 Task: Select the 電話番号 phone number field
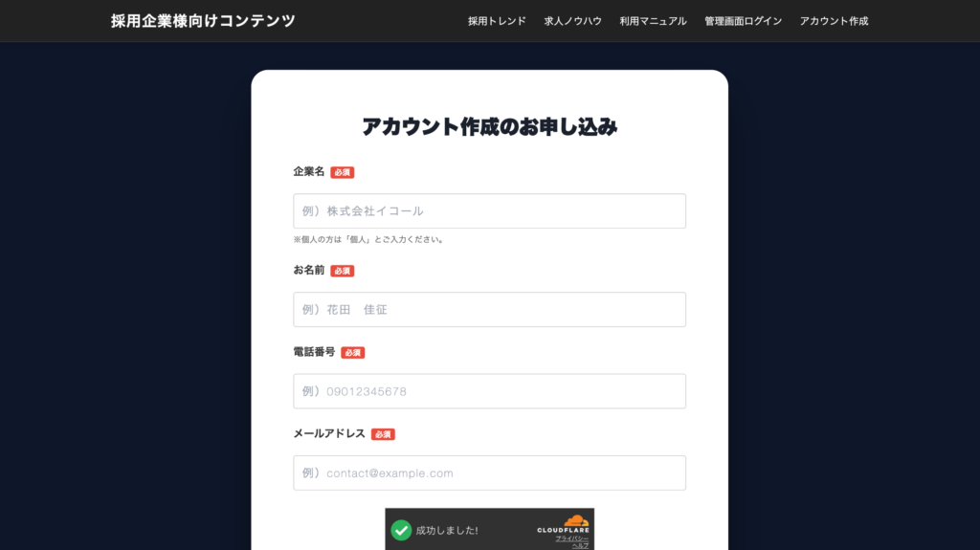click(x=489, y=391)
